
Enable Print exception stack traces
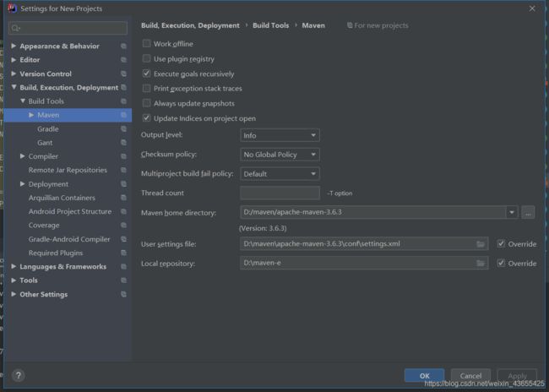[x=146, y=88]
